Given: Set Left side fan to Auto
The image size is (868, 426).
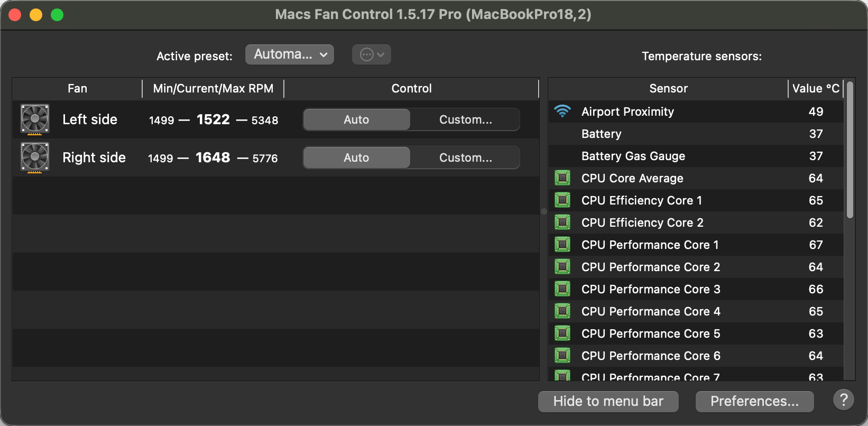Looking at the screenshot, I should click(x=356, y=119).
